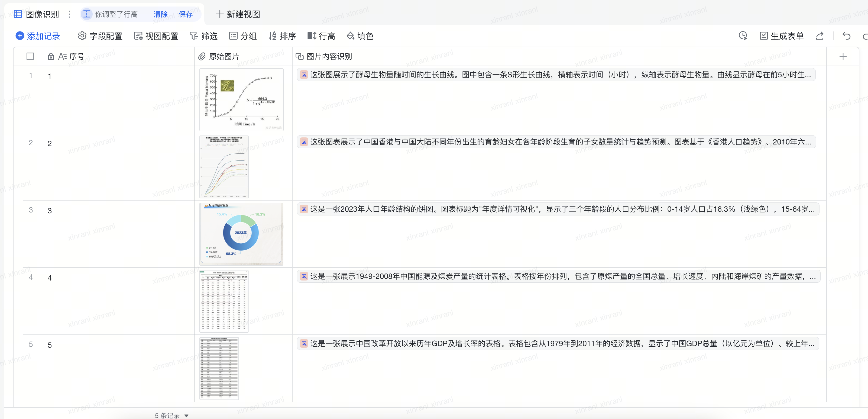Click 保存 to save row height
Viewport: 868px width, 419px height.
point(185,14)
